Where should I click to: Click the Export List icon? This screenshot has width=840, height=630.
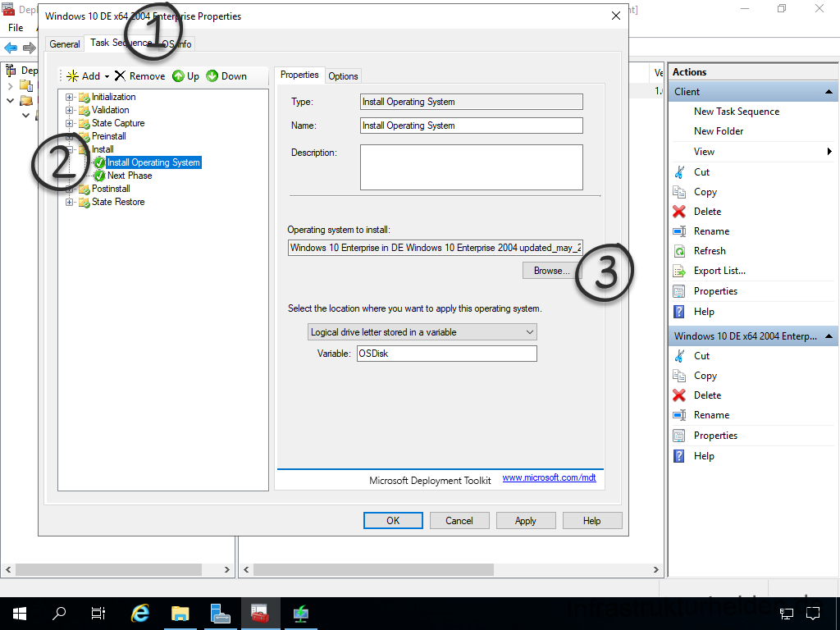point(679,271)
